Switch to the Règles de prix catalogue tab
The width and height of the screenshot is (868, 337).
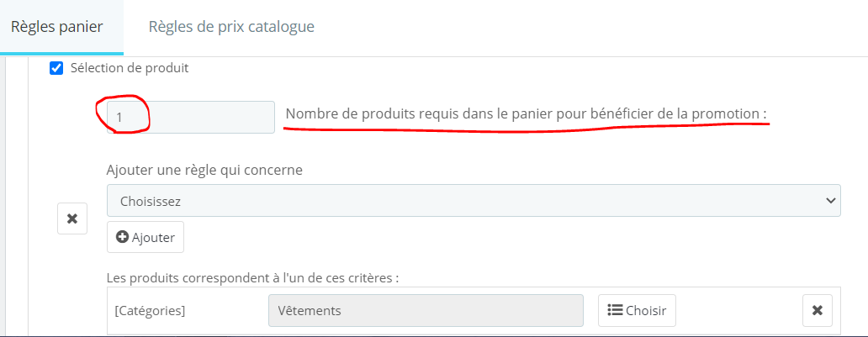coord(231,27)
